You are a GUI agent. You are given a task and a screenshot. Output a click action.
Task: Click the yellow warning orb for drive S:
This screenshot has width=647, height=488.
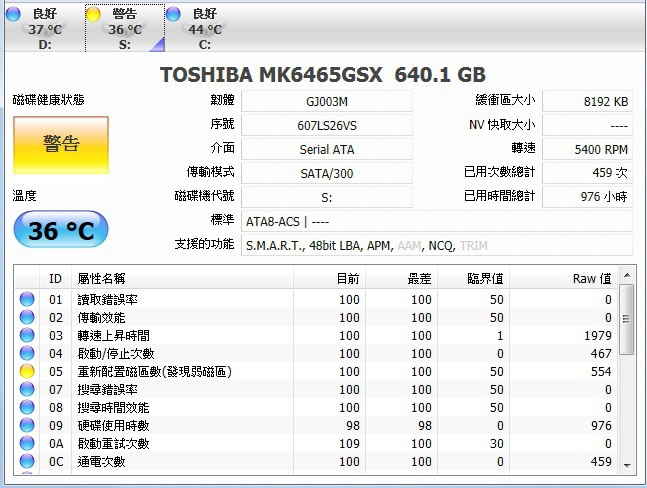click(x=93, y=14)
